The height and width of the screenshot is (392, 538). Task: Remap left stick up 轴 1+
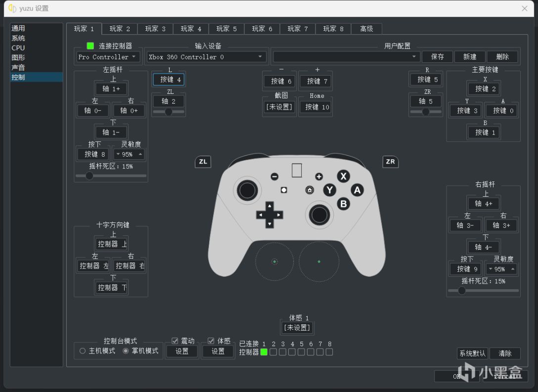pos(111,89)
